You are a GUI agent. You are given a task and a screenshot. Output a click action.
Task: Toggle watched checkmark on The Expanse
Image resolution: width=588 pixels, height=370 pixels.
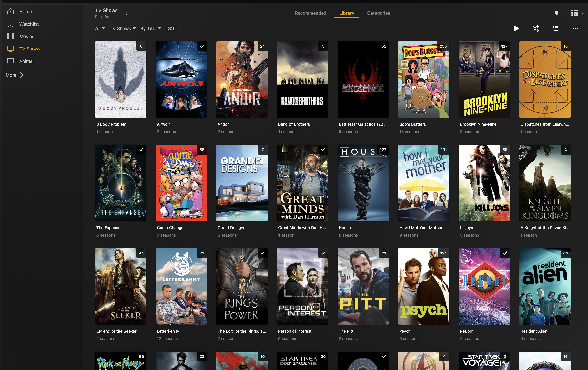point(141,150)
